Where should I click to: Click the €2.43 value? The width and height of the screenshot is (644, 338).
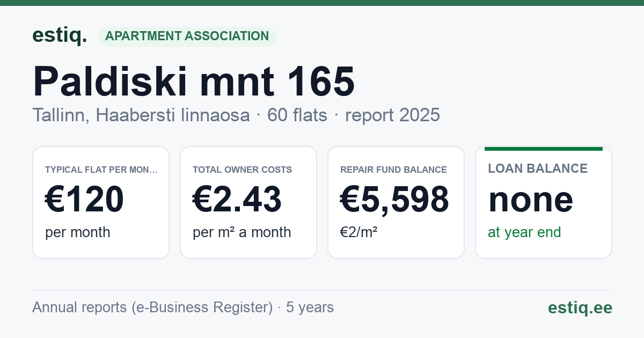click(x=237, y=199)
